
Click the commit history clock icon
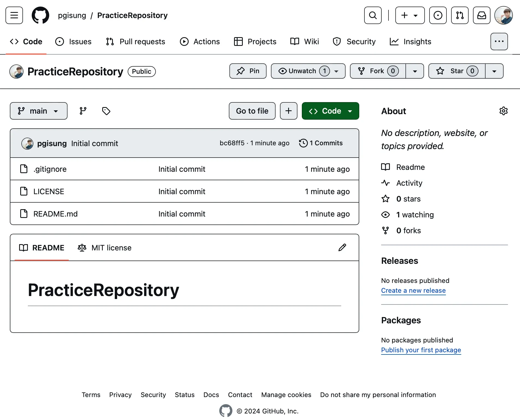303,143
